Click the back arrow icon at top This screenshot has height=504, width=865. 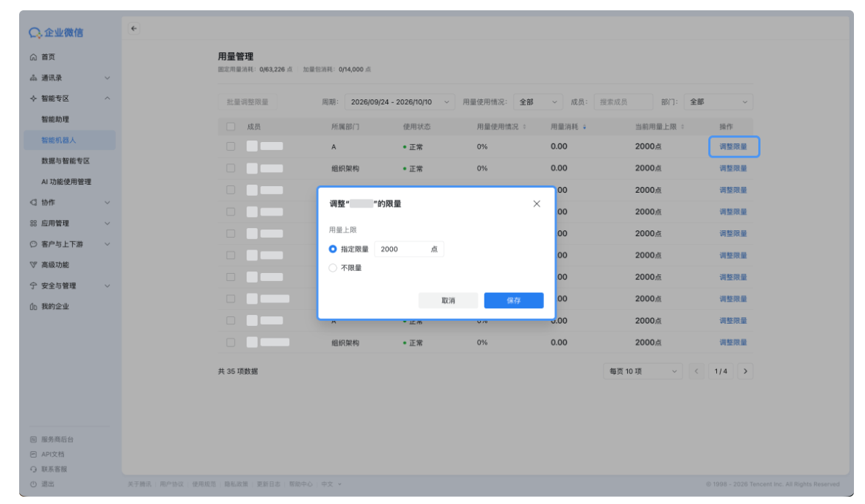[x=134, y=29]
